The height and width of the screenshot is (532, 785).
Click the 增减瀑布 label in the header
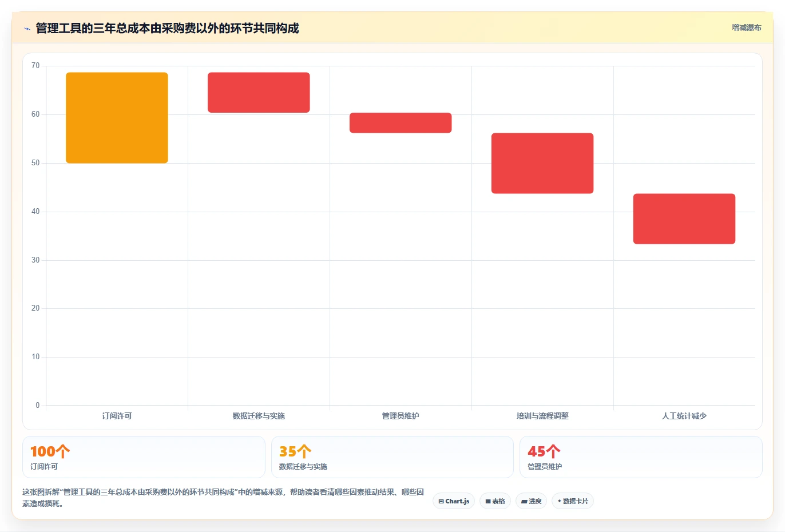(x=746, y=27)
